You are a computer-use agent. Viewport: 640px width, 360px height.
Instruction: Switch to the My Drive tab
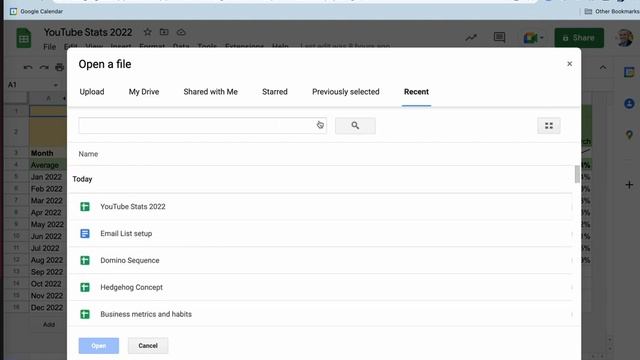144,92
